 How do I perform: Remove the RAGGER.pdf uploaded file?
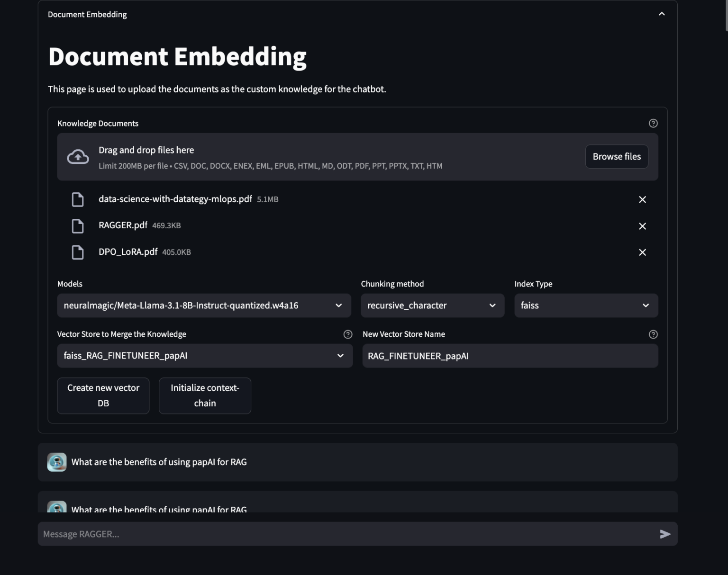click(x=642, y=226)
